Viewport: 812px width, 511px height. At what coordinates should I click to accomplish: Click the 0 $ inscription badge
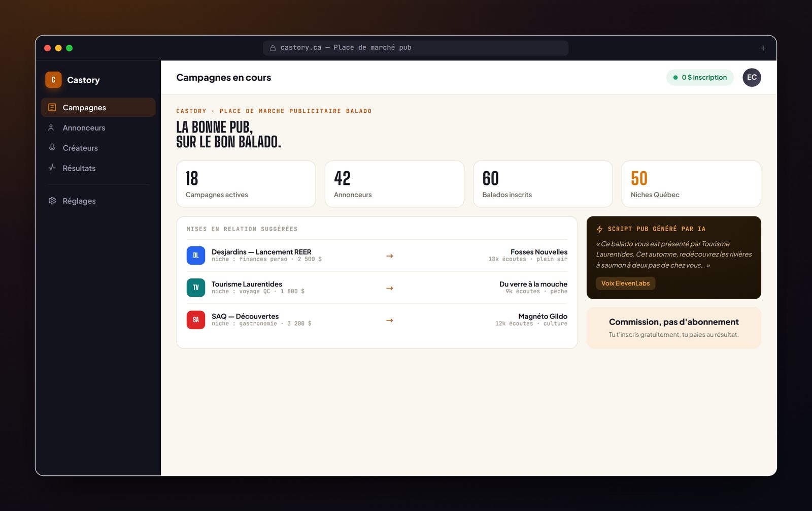tap(700, 77)
